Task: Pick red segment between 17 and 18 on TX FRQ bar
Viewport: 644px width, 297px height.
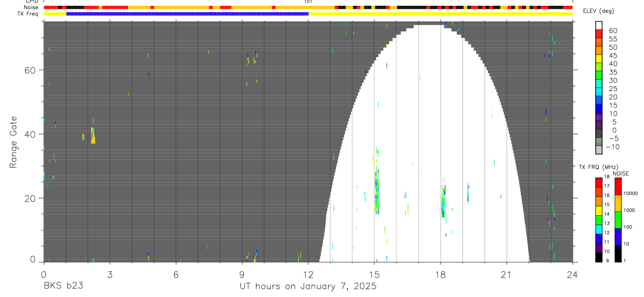Action: [x=598, y=182]
